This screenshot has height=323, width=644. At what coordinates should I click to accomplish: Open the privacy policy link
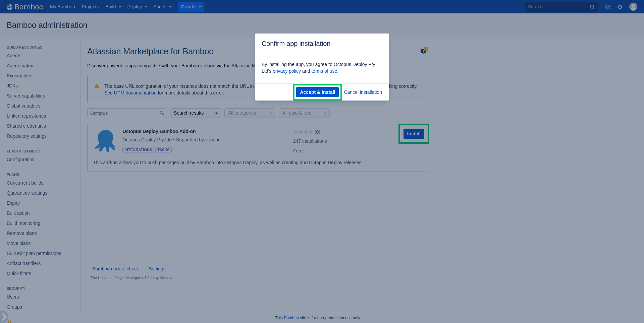point(287,71)
